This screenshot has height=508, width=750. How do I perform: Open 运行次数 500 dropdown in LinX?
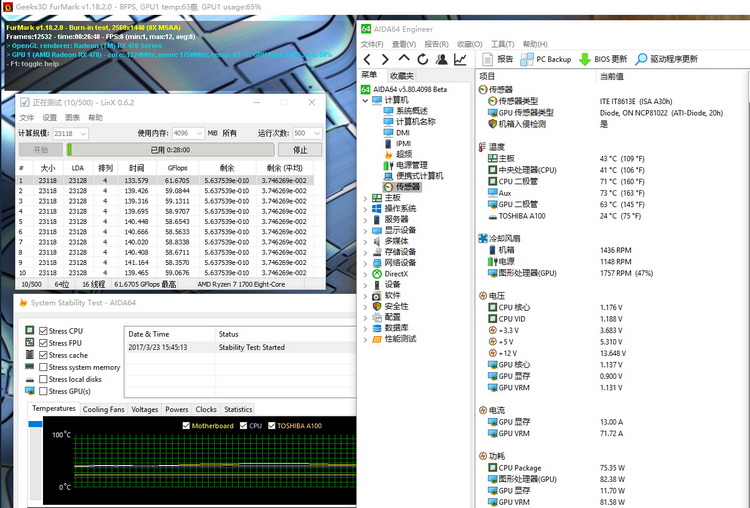317,133
